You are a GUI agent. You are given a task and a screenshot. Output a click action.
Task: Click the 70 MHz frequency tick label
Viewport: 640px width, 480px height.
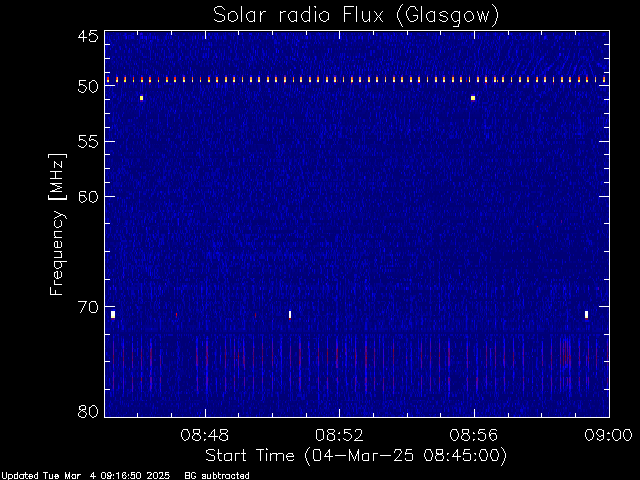pos(88,307)
